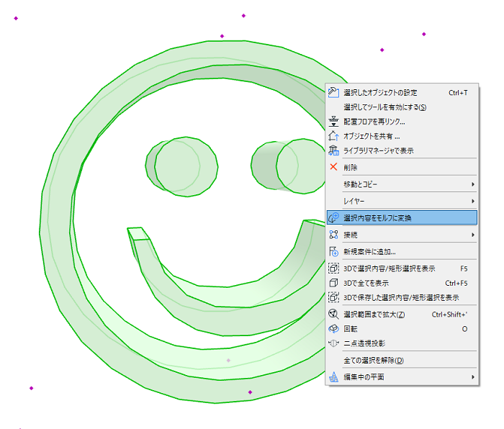Click the Ctrl+T shortcut text
Screen dimensions: 504x429
coord(458,93)
